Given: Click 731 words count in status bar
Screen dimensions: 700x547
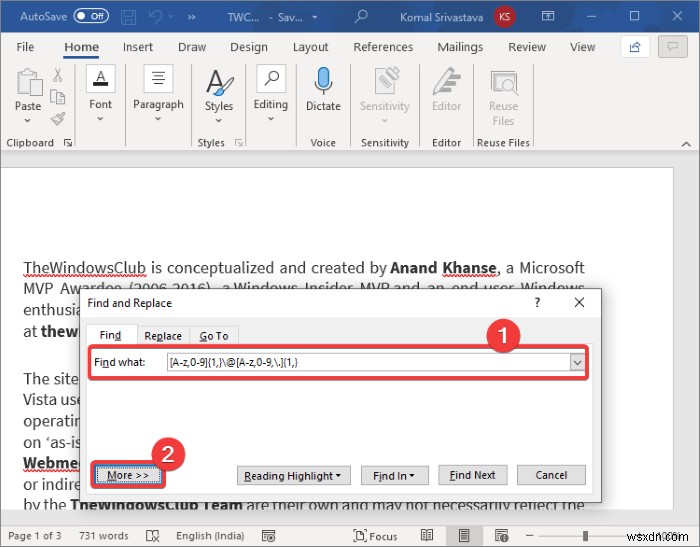Looking at the screenshot, I should point(104,535).
